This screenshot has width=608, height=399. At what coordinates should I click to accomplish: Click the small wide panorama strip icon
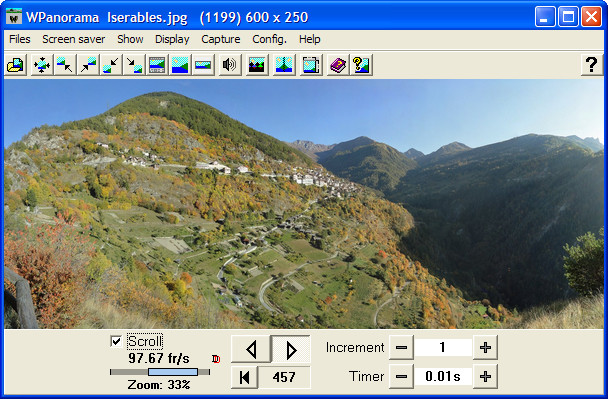(x=203, y=64)
